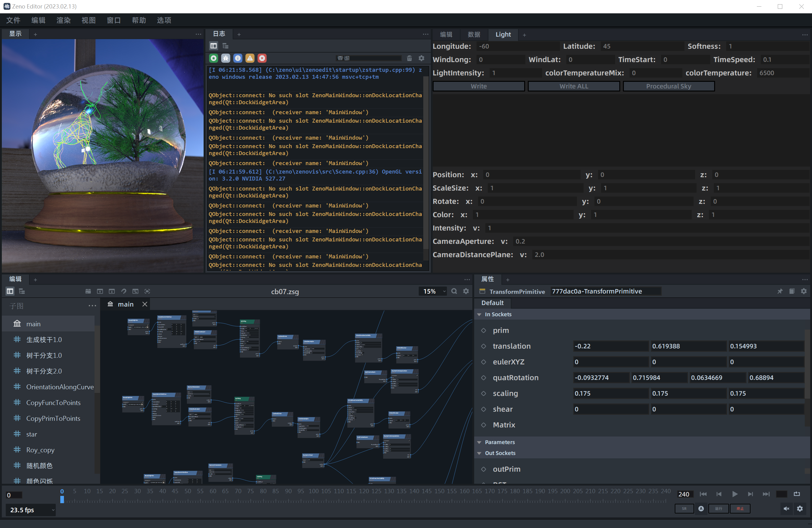Switch to the top-right 编辑 tab
The width and height of the screenshot is (812, 528).
click(446, 35)
